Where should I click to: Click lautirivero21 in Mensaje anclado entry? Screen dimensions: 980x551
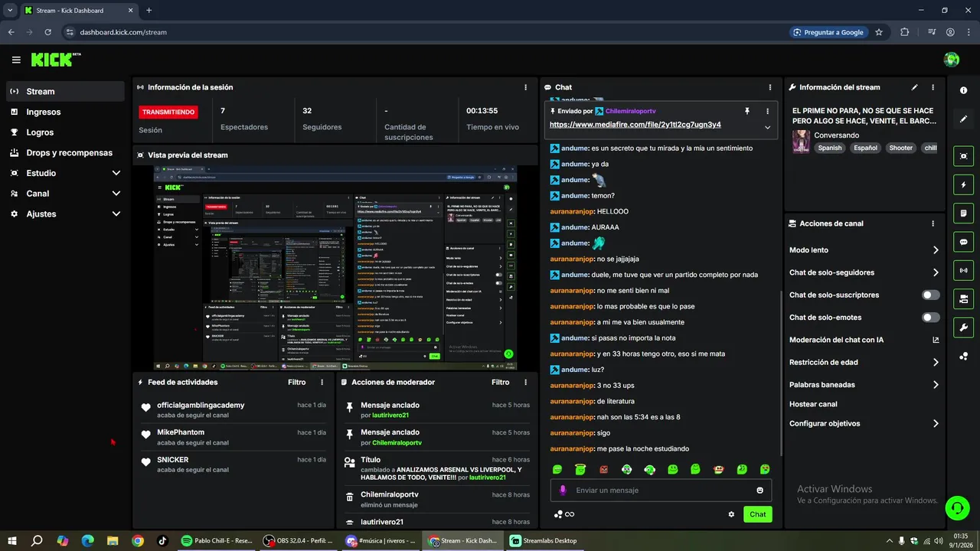pyautogui.click(x=390, y=416)
